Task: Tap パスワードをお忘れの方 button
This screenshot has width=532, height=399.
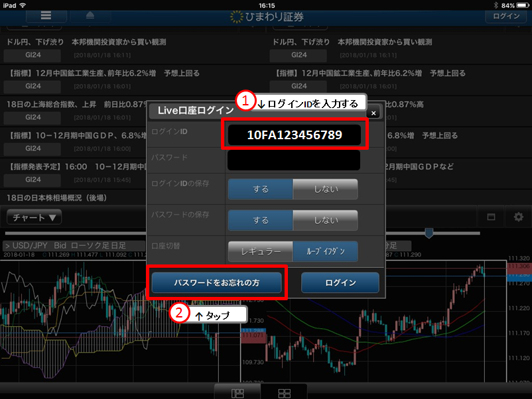Action: point(216,282)
